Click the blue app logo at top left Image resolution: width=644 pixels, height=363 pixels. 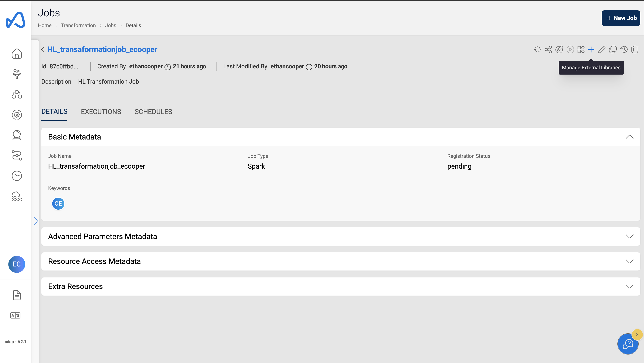click(15, 20)
